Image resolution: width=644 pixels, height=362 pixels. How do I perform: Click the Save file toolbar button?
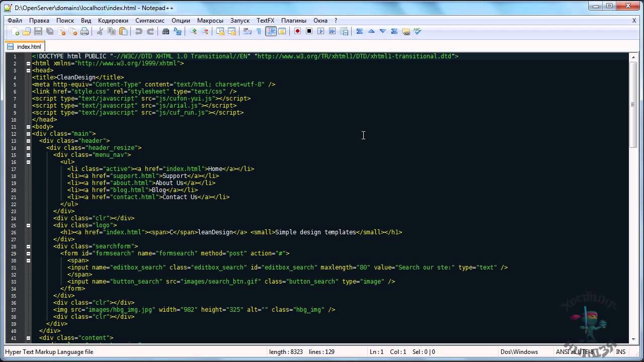click(x=38, y=32)
